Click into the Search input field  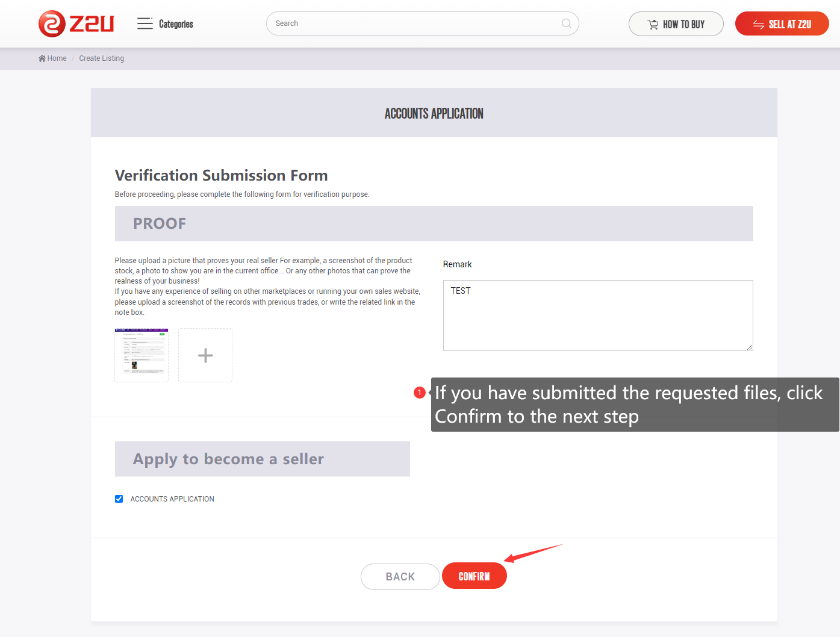(x=415, y=23)
